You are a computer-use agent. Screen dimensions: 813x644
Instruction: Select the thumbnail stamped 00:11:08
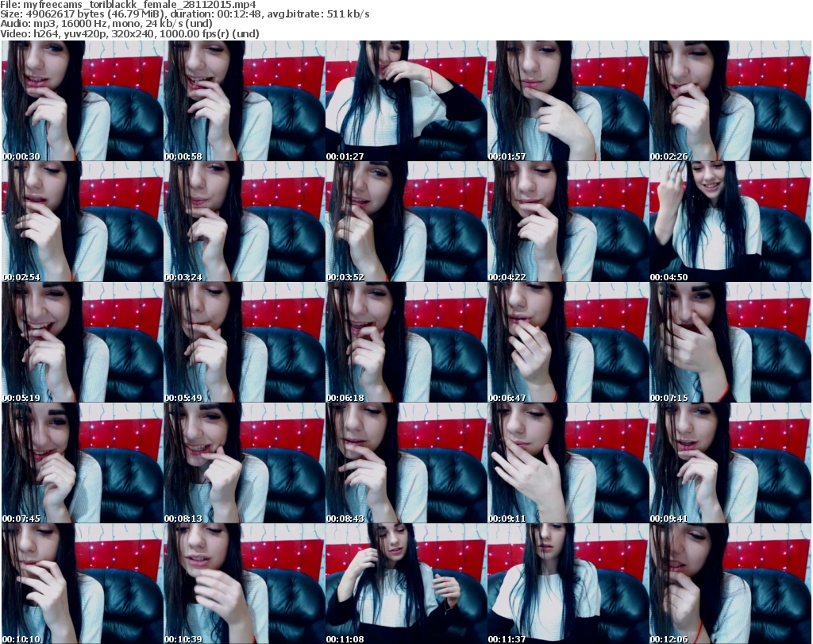[x=406, y=584]
